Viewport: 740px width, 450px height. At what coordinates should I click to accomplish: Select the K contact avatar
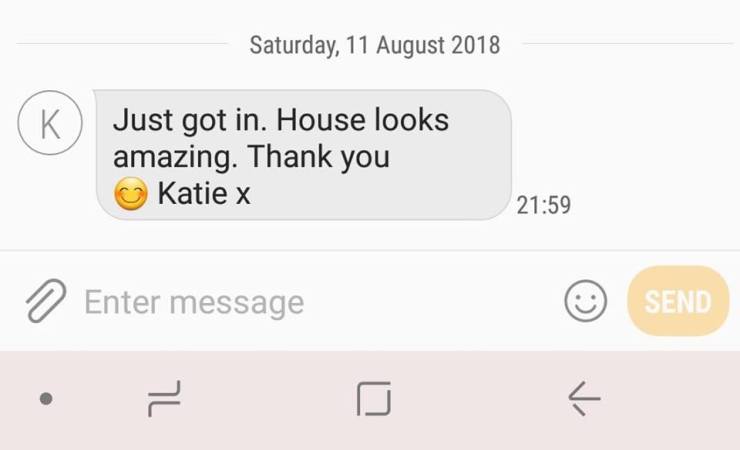(x=50, y=123)
